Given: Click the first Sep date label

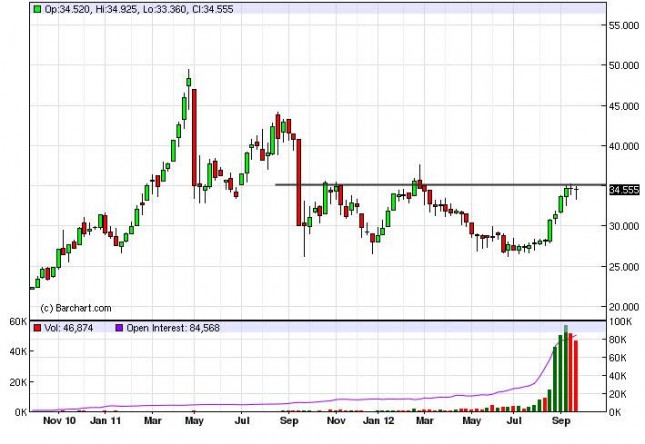Looking at the screenshot, I should [x=288, y=421].
